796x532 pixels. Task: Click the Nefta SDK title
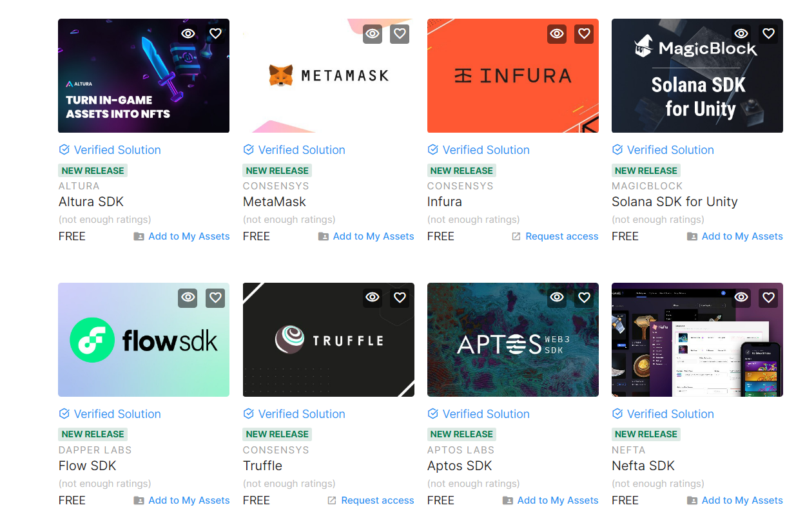click(643, 466)
